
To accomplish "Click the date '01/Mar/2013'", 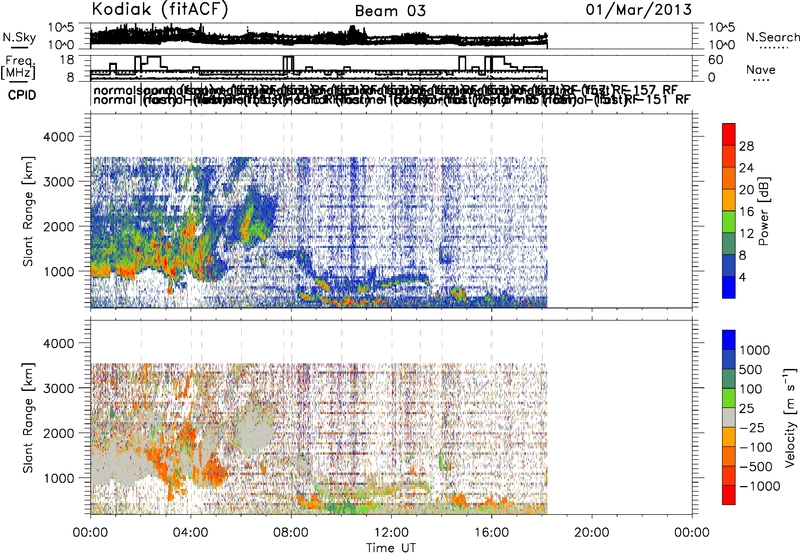I will (x=639, y=10).
